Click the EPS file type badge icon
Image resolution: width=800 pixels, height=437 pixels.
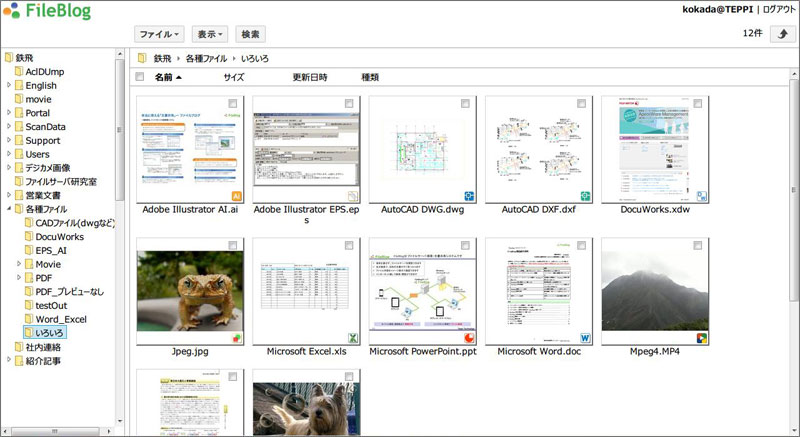[x=353, y=196]
